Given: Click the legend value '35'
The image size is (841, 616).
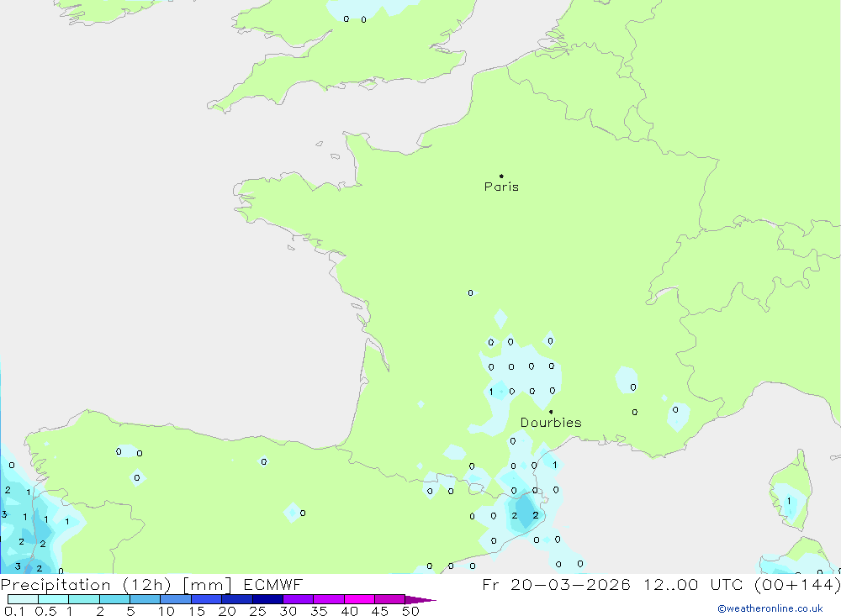Looking at the screenshot, I should (319, 611).
